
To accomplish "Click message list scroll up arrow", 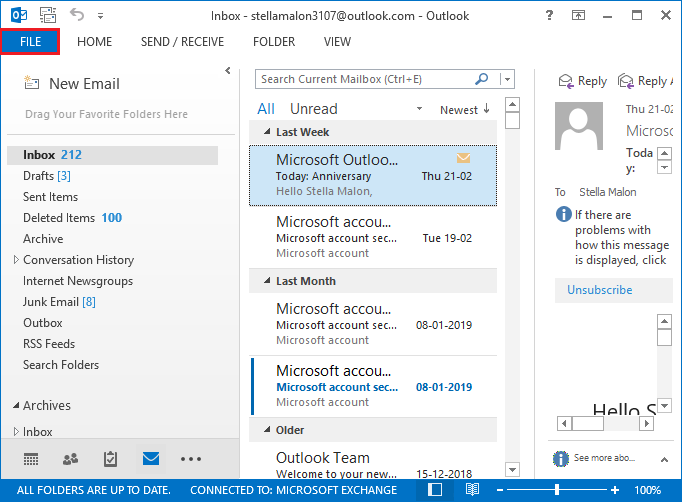I will click(x=512, y=104).
